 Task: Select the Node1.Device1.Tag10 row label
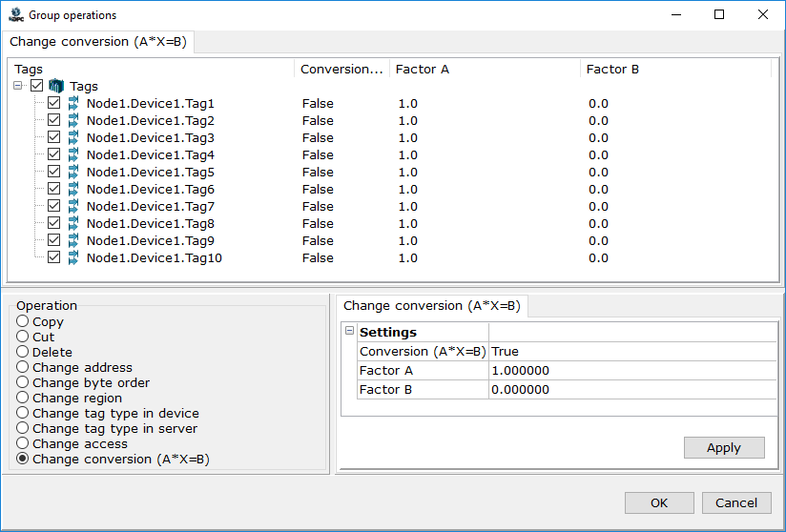155,258
